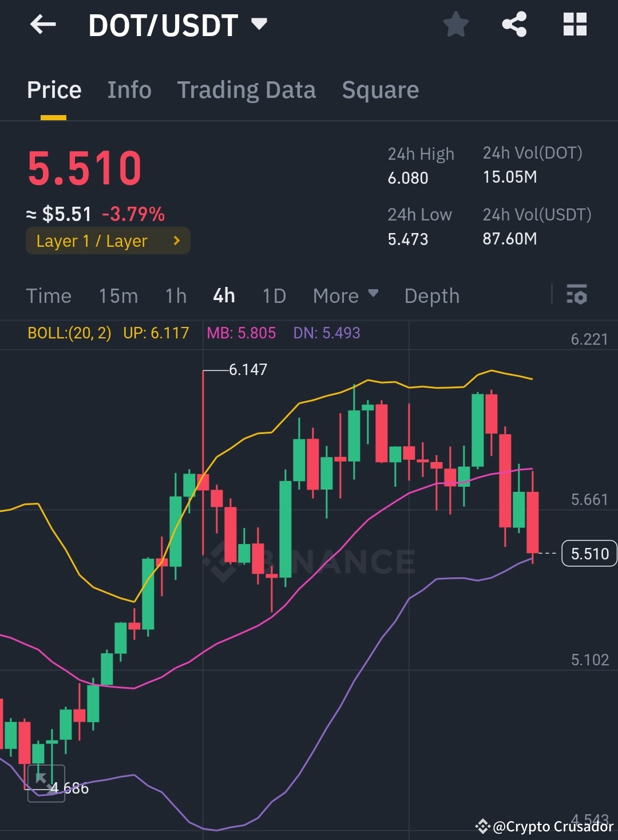Click the 5.510 current price label
Screen dimensions: 618x840
pyautogui.click(x=589, y=553)
